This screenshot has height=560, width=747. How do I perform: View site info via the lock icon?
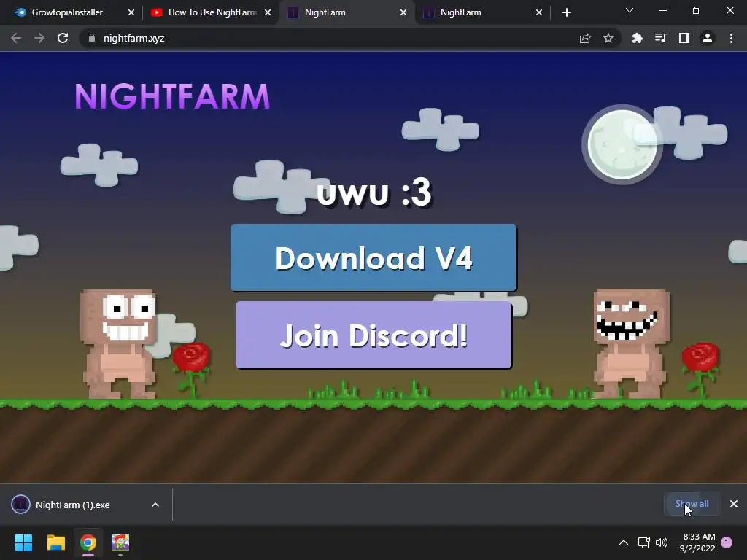(x=91, y=38)
